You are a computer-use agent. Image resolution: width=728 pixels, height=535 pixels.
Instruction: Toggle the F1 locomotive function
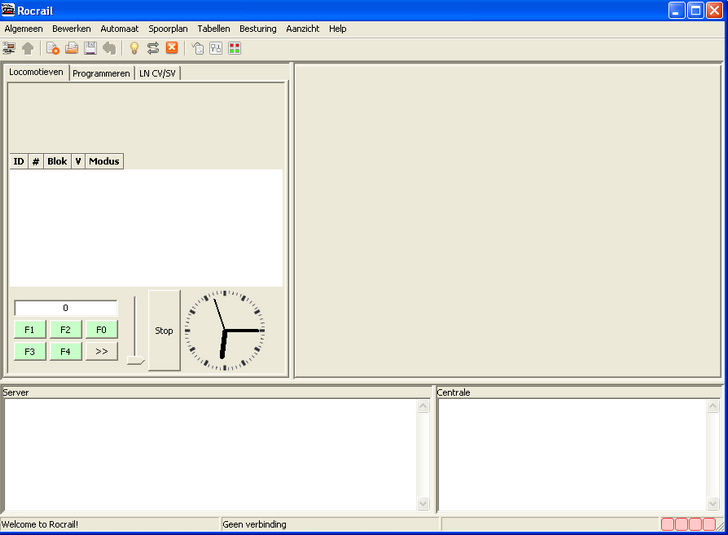30,330
